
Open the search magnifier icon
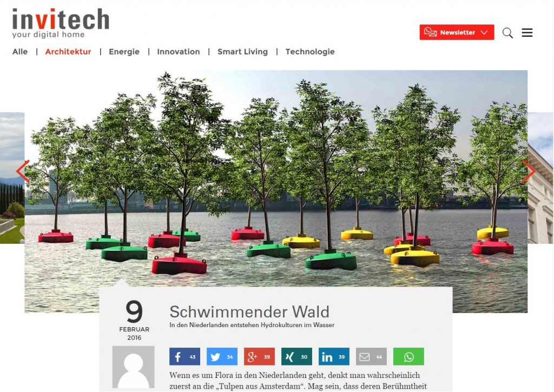click(507, 33)
